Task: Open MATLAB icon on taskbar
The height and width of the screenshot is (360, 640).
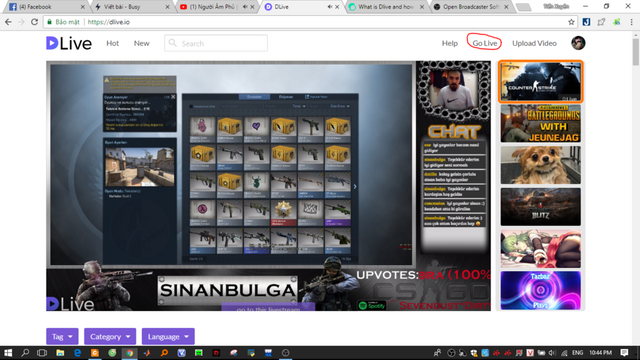Action: tap(147, 353)
